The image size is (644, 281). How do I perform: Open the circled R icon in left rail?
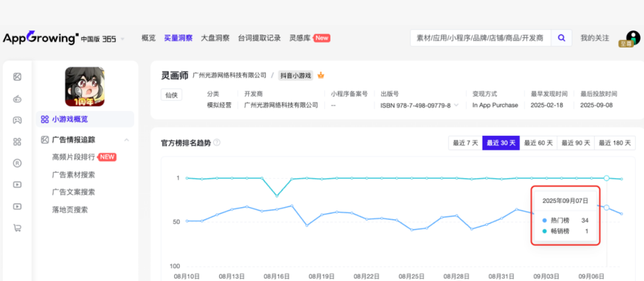[17, 163]
